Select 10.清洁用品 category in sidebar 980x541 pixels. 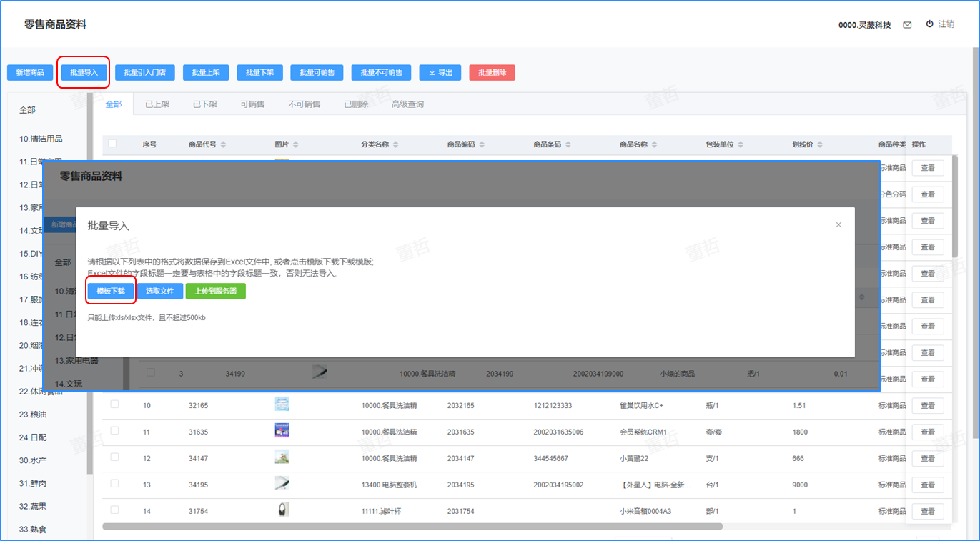[41, 139]
